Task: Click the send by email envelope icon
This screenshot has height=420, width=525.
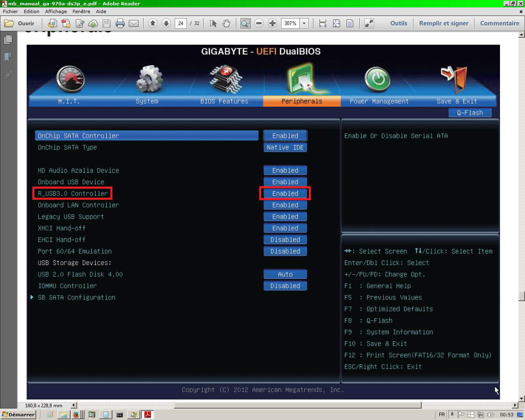Action: click(134, 23)
